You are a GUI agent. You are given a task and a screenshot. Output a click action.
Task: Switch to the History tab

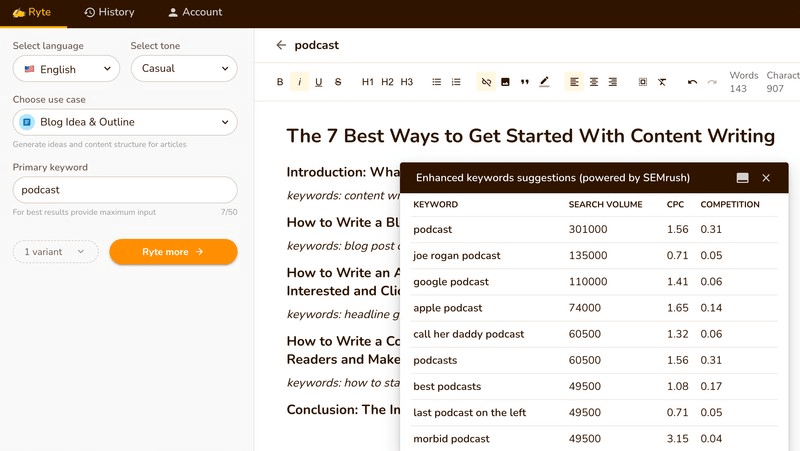109,13
